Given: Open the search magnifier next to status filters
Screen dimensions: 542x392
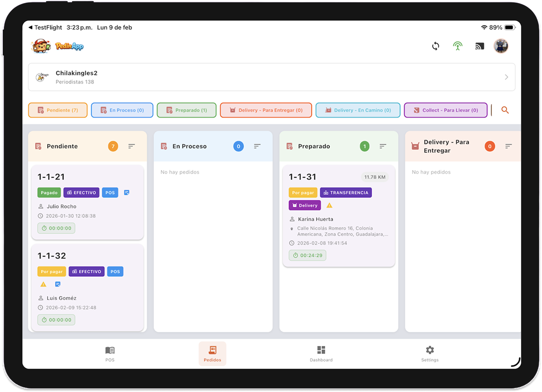Looking at the screenshot, I should [x=505, y=110].
